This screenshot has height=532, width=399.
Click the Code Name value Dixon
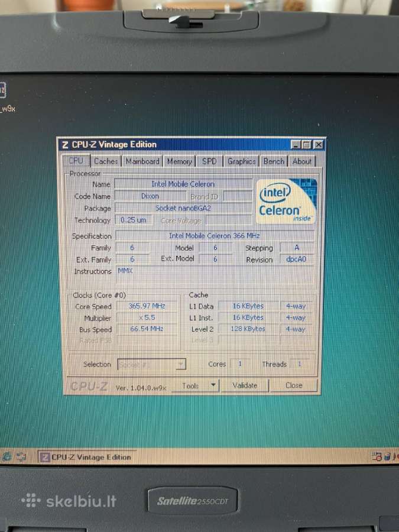pos(150,196)
